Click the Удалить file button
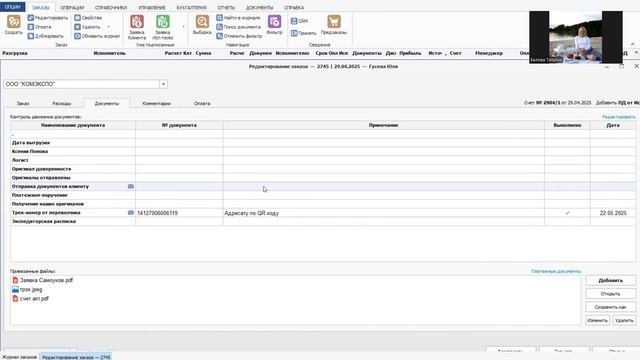640x360 pixels. [x=624, y=320]
